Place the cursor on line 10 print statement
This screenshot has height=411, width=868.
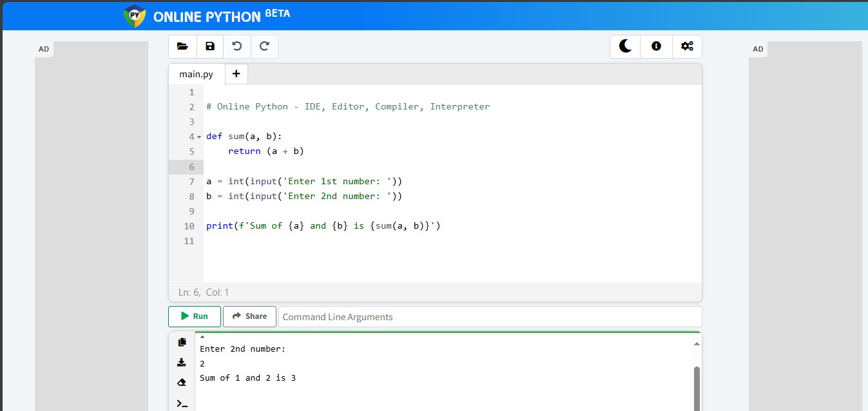(x=322, y=226)
